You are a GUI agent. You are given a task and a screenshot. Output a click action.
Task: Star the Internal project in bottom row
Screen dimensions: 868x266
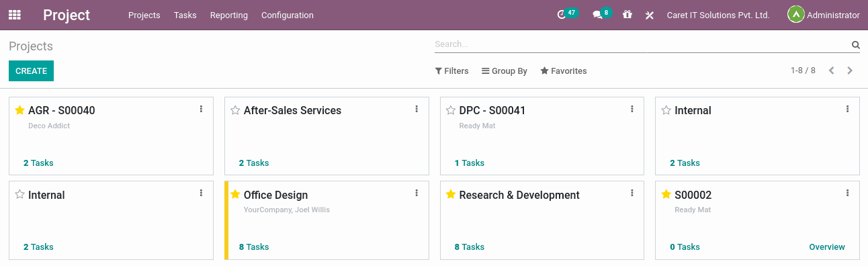tap(19, 195)
